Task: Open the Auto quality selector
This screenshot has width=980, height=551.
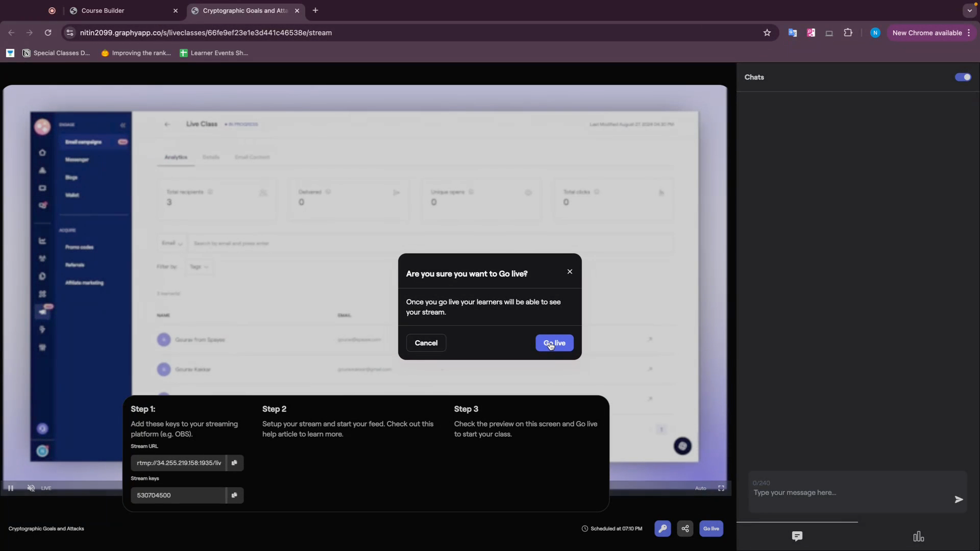Action: click(x=700, y=488)
